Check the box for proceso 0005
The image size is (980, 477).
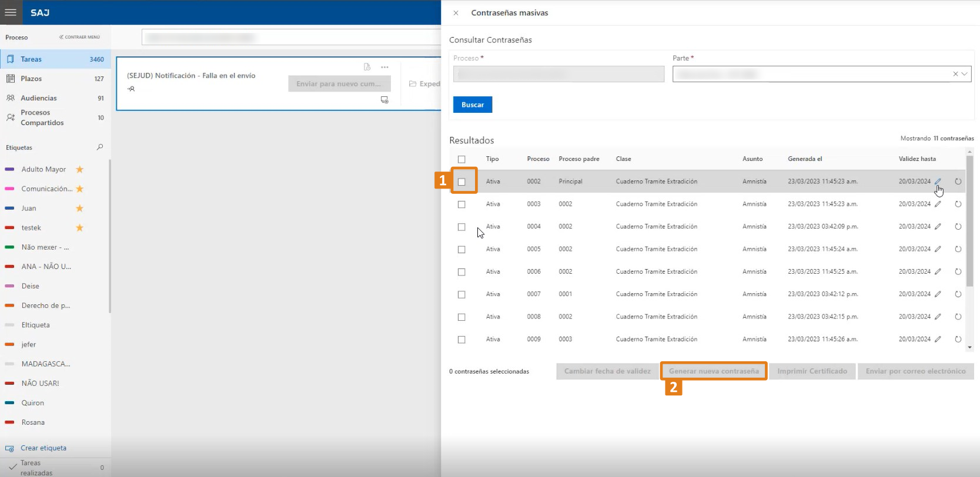(x=461, y=250)
